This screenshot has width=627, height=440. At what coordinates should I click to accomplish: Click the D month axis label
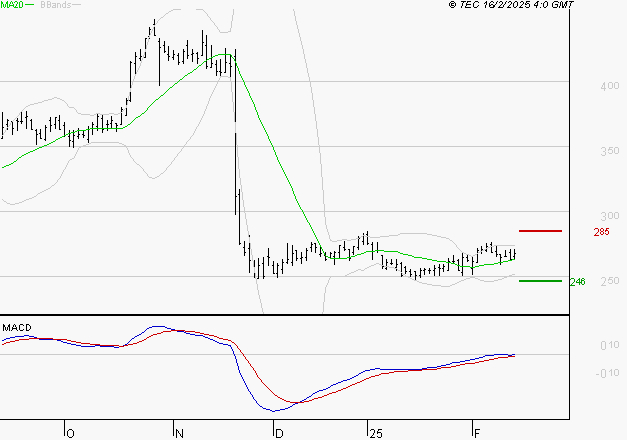point(279,434)
